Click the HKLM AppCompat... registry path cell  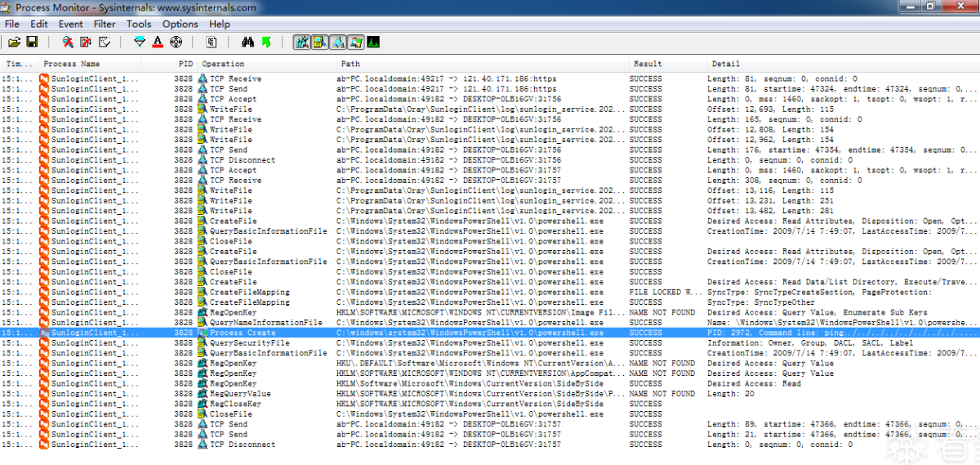(480, 373)
